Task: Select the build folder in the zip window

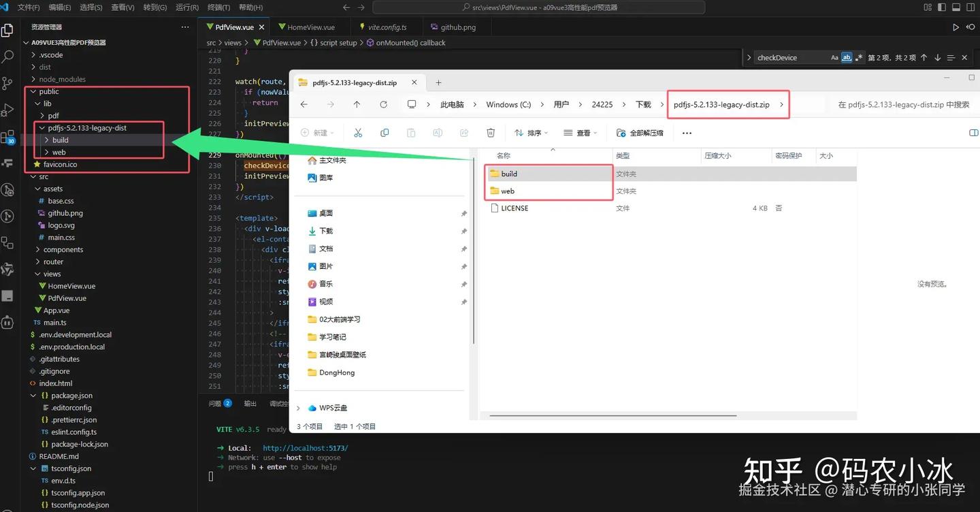Action: click(x=509, y=174)
